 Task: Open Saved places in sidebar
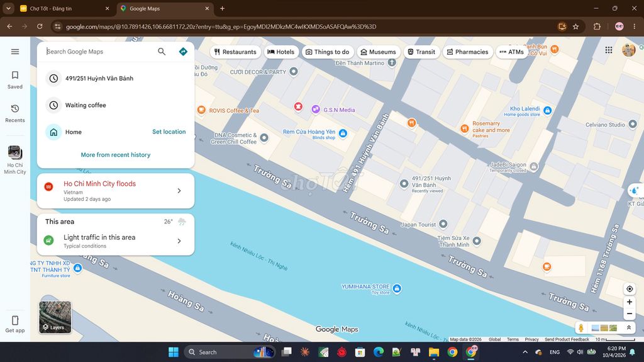[15, 80]
